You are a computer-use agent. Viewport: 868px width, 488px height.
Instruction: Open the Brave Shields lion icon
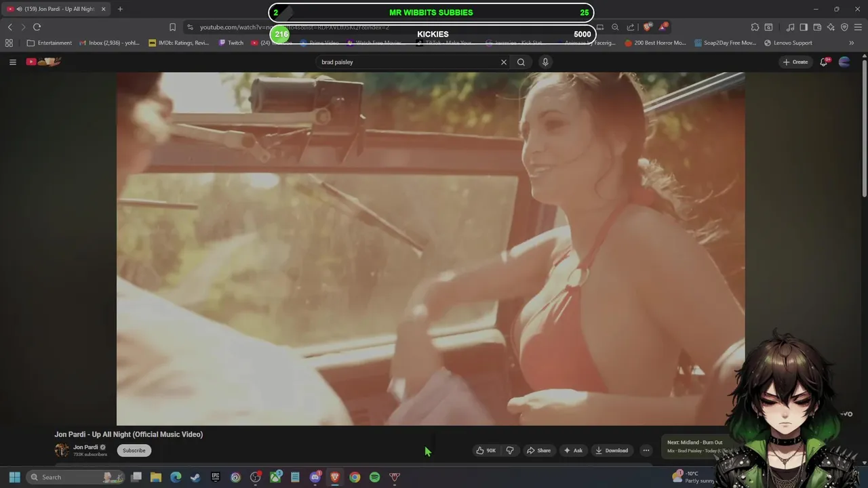(x=648, y=27)
